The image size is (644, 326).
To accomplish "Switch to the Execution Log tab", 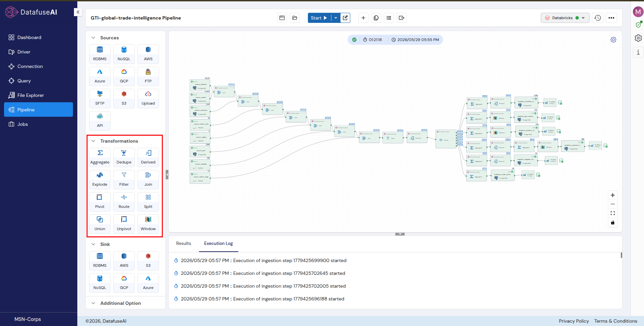I will tap(218, 243).
